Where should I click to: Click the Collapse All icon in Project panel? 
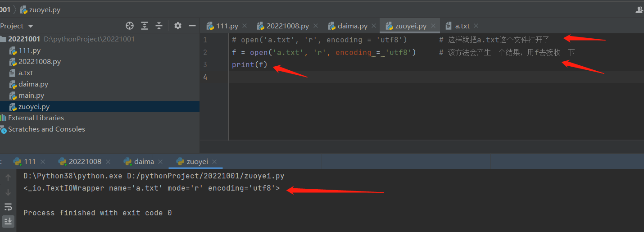(x=159, y=26)
